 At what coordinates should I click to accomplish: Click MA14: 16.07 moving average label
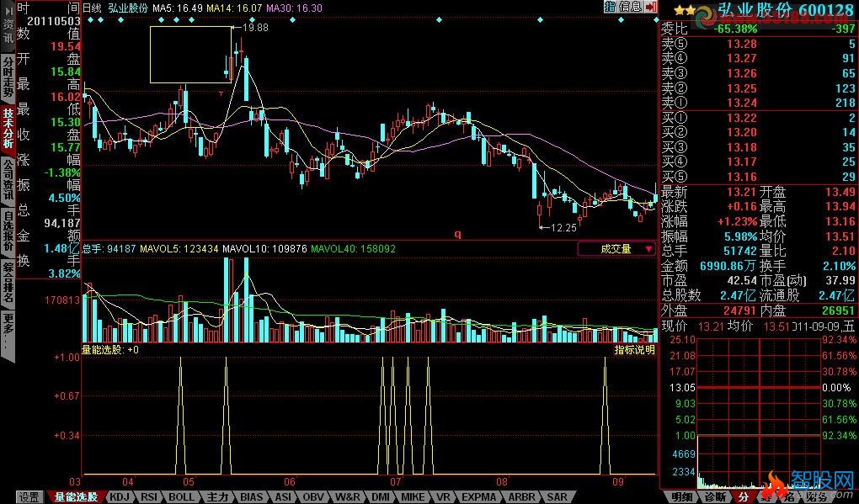pos(234,8)
